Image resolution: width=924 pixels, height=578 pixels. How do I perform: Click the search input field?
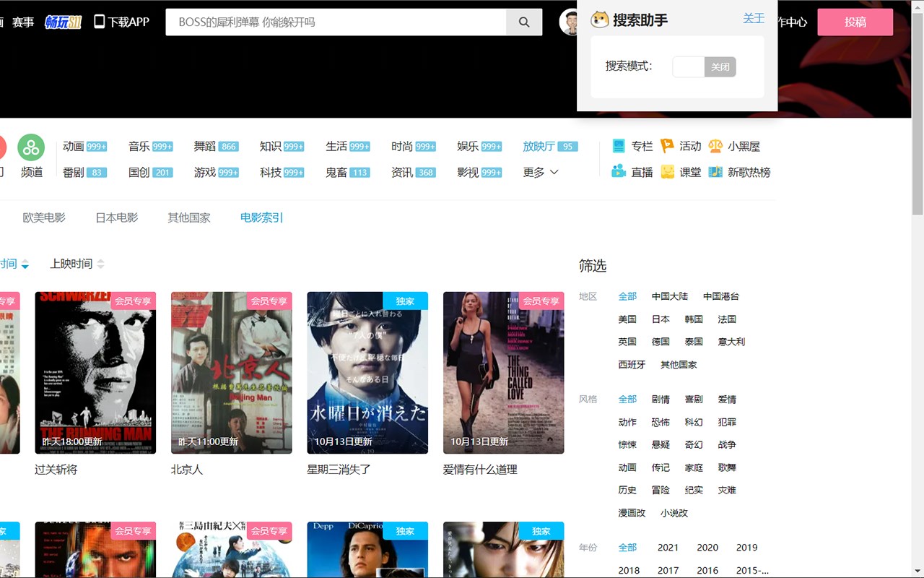tap(336, 22)
